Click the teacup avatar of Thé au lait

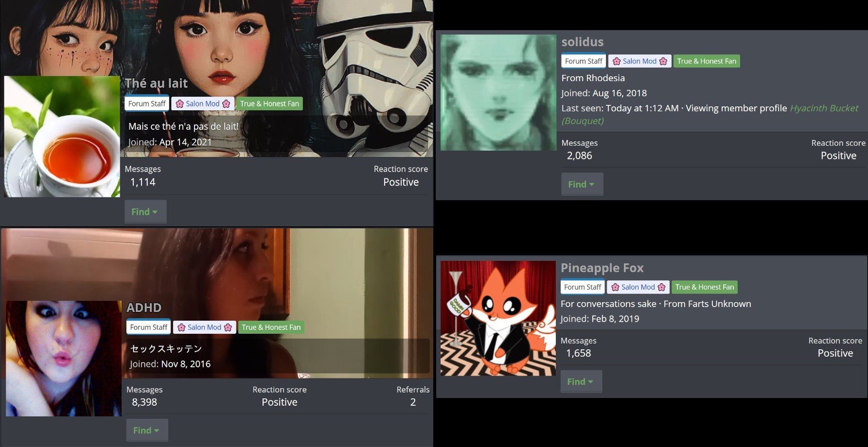[62, 137]
